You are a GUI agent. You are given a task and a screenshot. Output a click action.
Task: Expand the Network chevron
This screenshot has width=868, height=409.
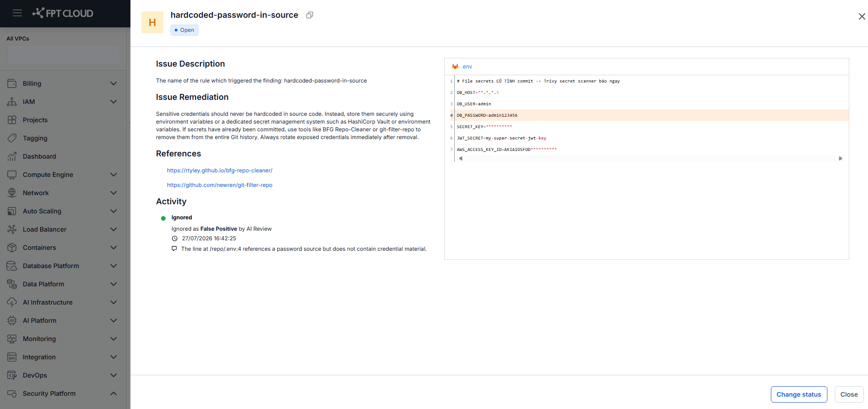click(114, 193)
